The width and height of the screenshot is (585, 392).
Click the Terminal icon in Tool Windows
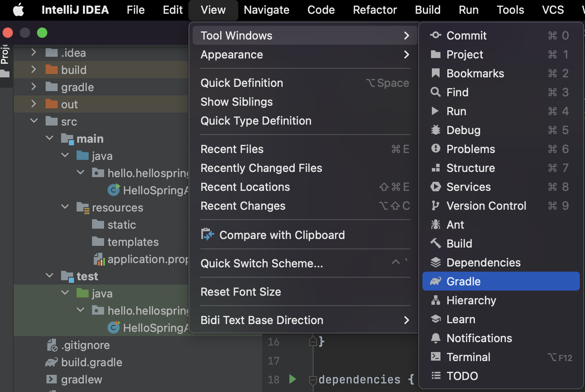pyautogui.click(x=436, y=357)
